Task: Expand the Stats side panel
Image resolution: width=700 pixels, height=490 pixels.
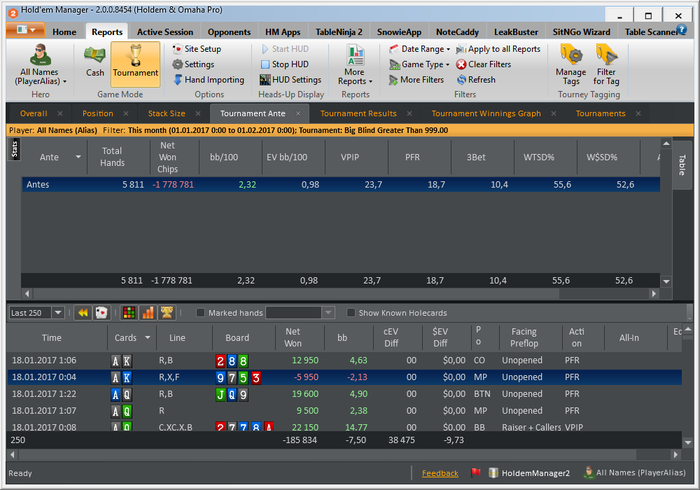Action: (15, 149)
